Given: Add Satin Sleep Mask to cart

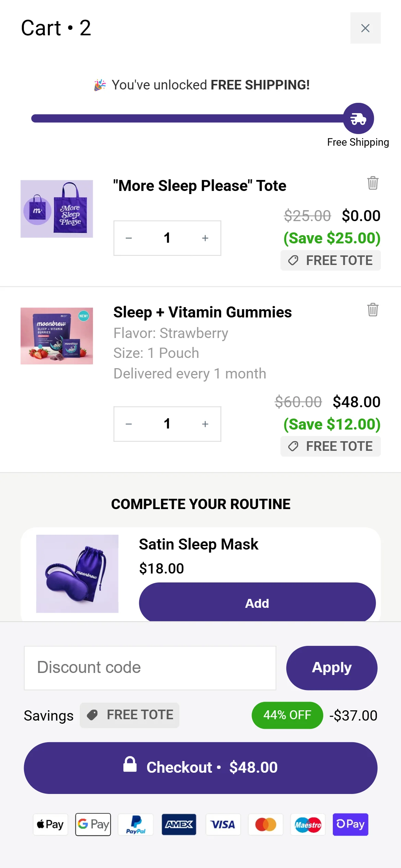Looking at the screenshot, I should 257,603.
